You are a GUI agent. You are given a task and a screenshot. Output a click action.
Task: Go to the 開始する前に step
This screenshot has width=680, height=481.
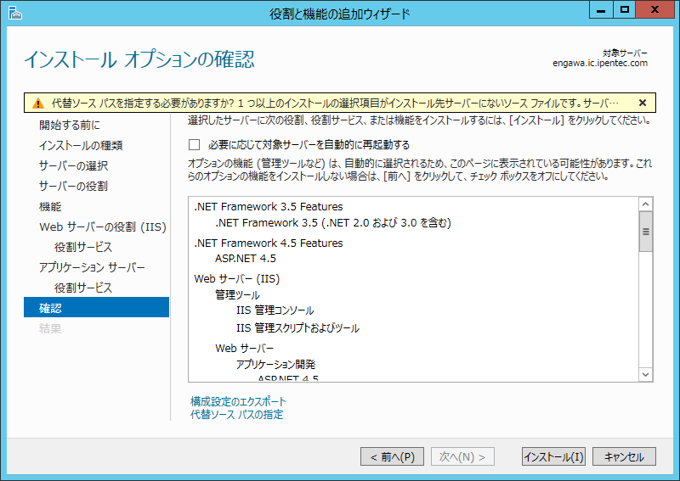69,125
